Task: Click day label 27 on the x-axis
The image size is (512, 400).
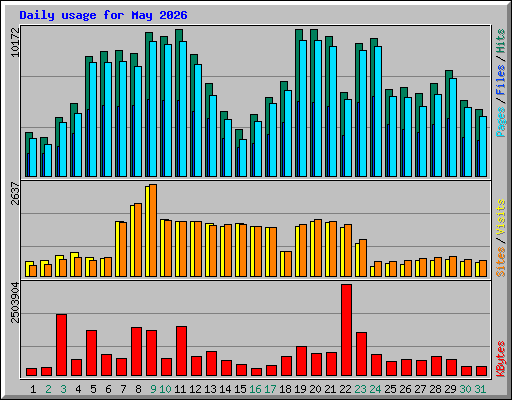Action: 420,389
